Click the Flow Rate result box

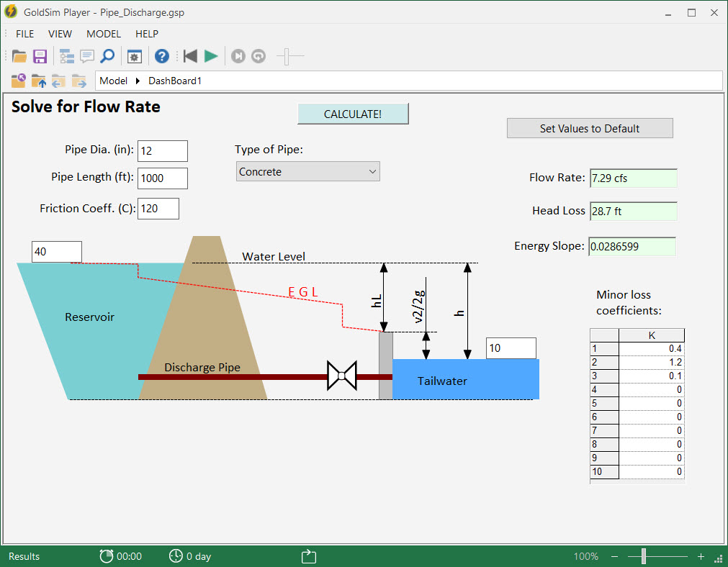(x=633, y=178)
